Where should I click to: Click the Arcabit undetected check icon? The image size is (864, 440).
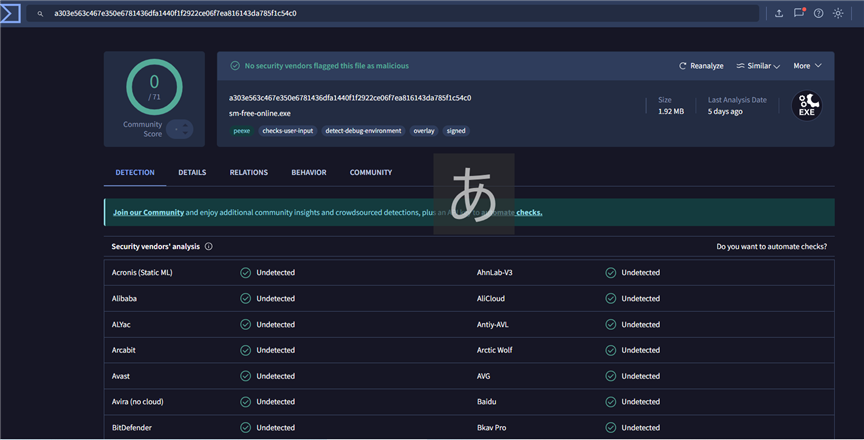246,350
